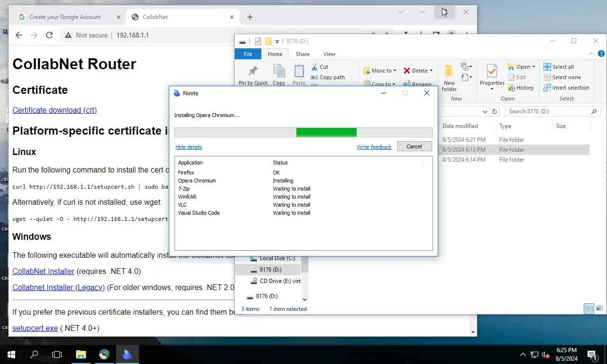Switch to Create your Google Account tab
This screenshot has width=607, height=364.
pos(68,17)
